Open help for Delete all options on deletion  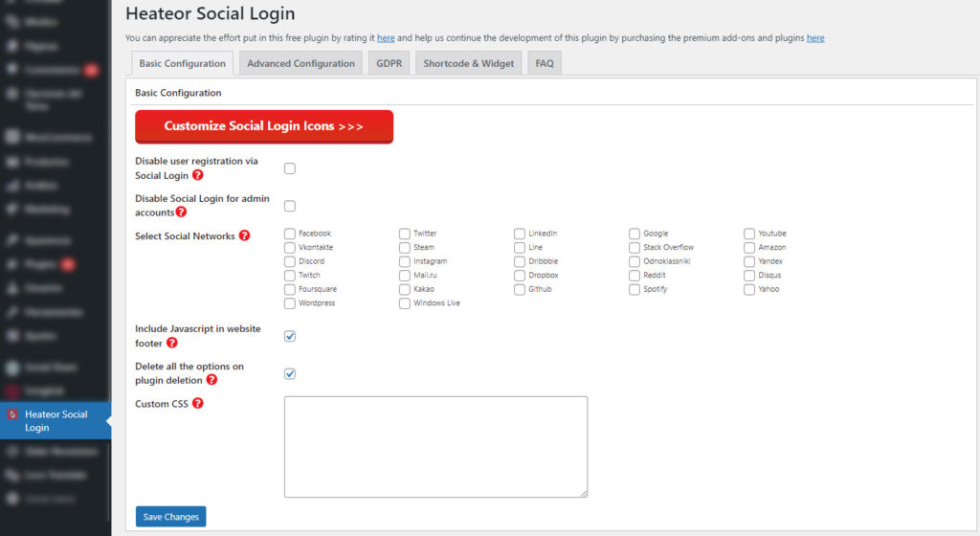pos(212,379)
